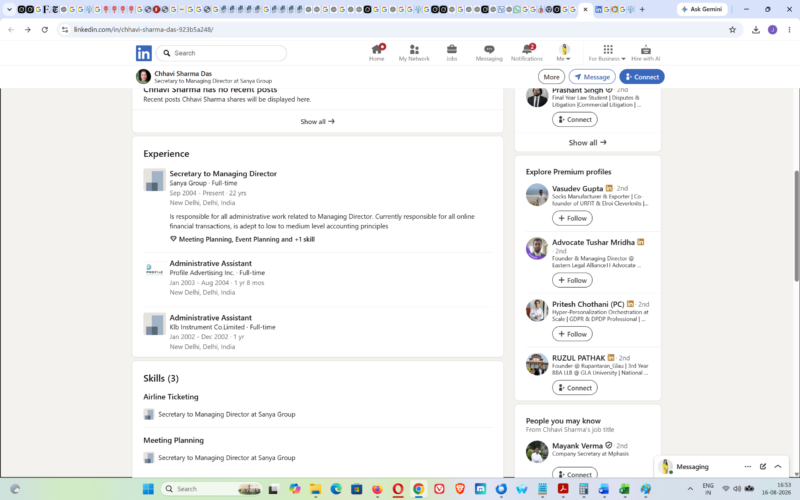Click the LinkedIn logo
Screen dimensions: 800x500
[143, 53]
